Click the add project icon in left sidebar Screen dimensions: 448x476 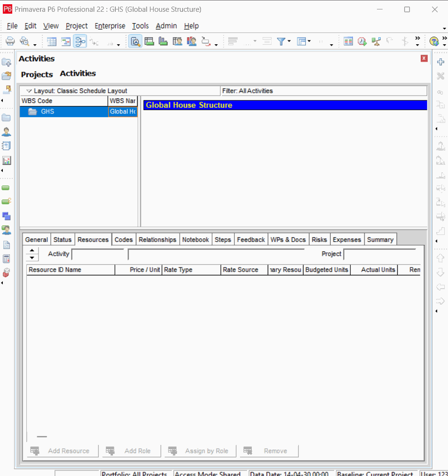click(7, 62)
